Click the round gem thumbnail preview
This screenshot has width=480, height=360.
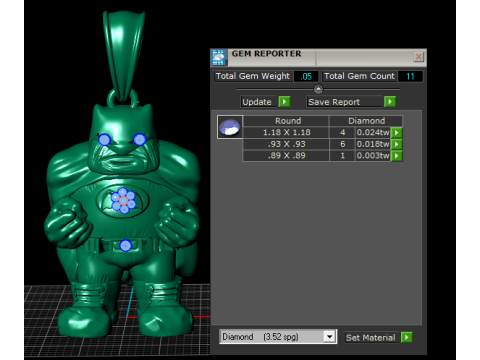(x=230, y=127)
